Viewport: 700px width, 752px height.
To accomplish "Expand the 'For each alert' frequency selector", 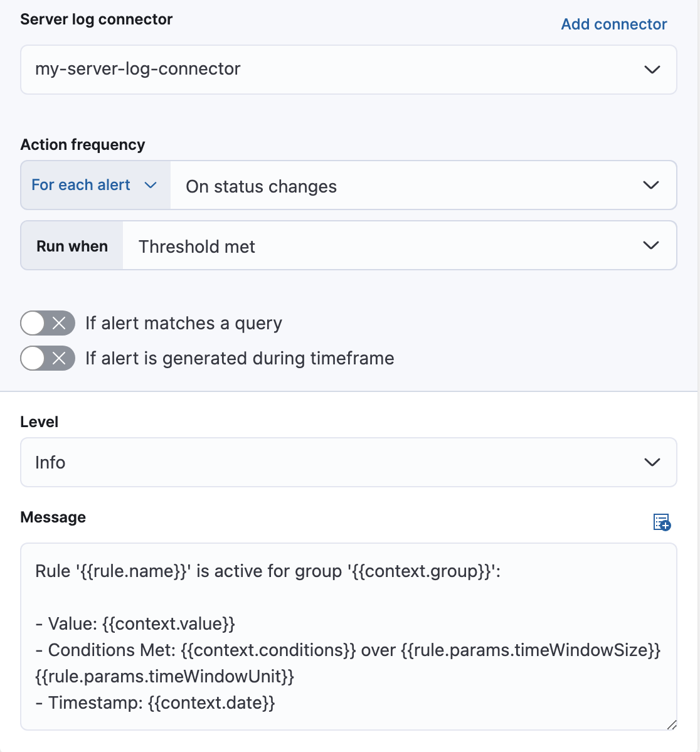I will pyautogui.click(x=94, y=185).
